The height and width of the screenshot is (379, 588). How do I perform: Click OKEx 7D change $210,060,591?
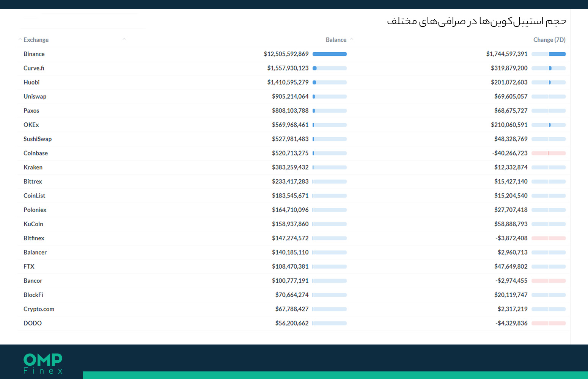click(509, 125)
